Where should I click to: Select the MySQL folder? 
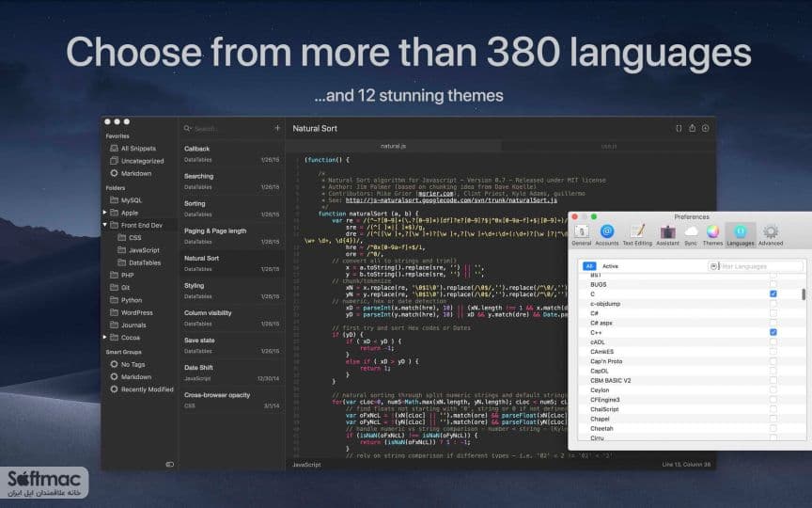click(125, 200)
